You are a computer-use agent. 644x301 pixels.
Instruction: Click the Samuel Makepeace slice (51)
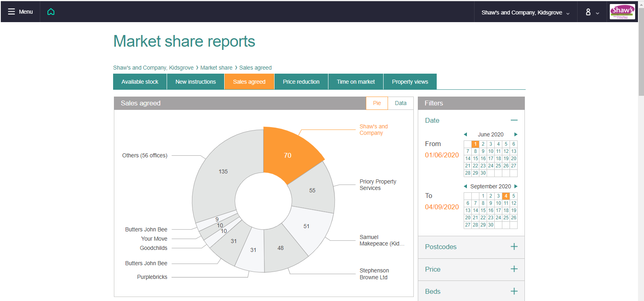click(307, 226)
